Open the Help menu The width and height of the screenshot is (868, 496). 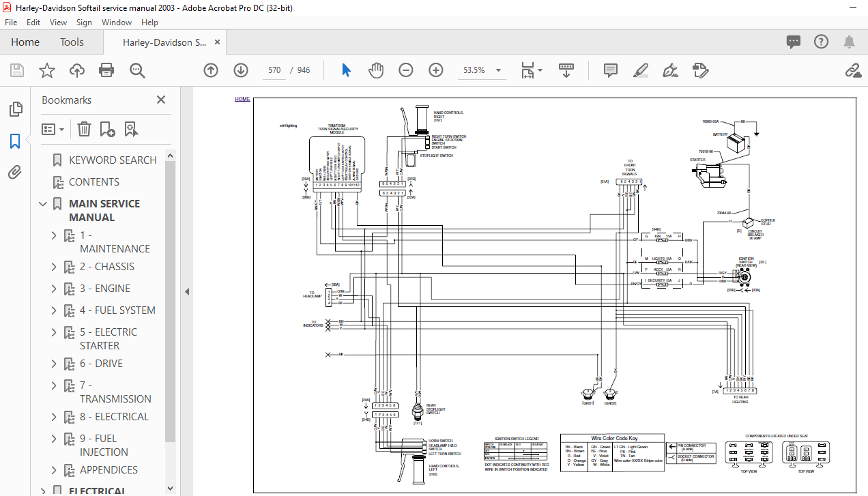tap(149, 23)
